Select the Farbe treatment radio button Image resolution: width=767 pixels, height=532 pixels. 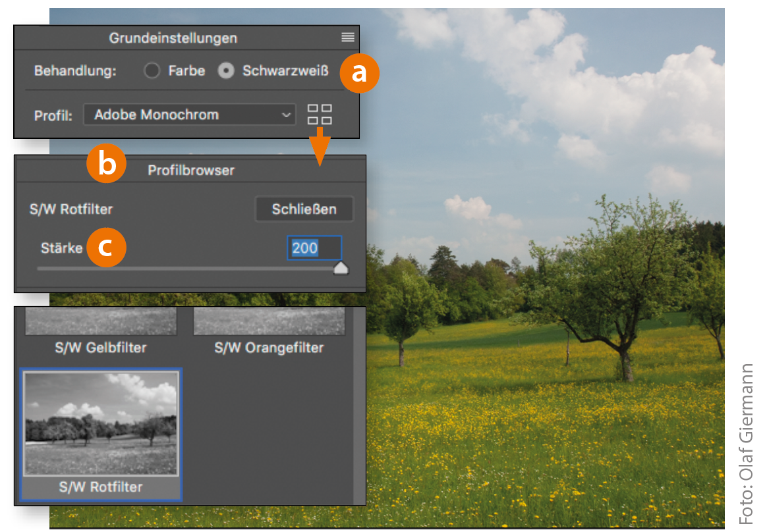152,70
